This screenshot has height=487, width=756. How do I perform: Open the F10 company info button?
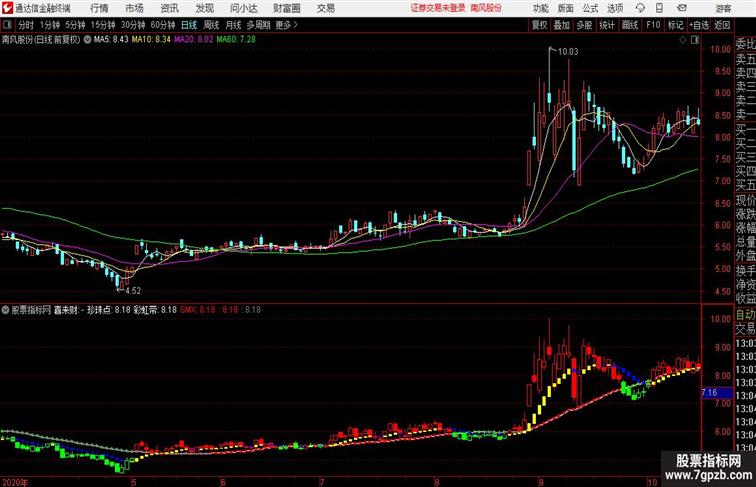point(653,25)
